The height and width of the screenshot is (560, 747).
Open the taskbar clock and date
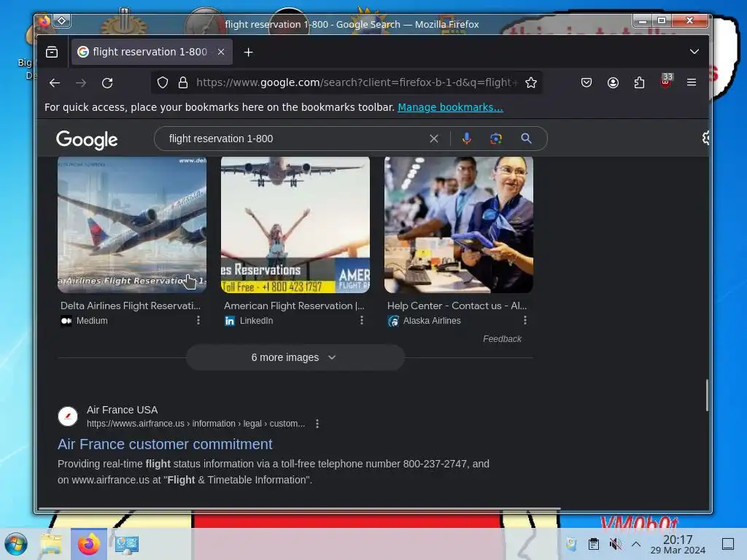pos(678,544)
